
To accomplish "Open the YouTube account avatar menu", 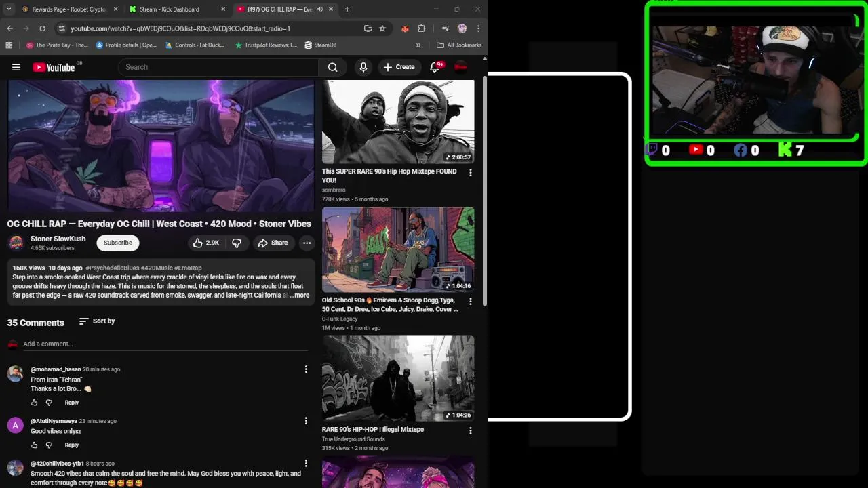I will [460, 66].
